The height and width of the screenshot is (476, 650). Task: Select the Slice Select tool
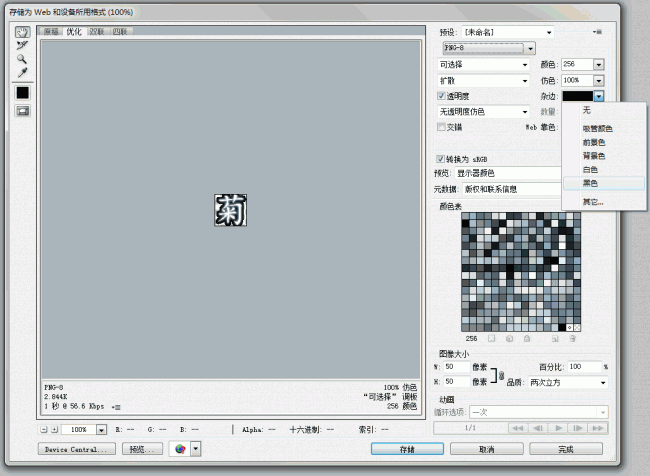pyautogui.click(x=22, y=45)
